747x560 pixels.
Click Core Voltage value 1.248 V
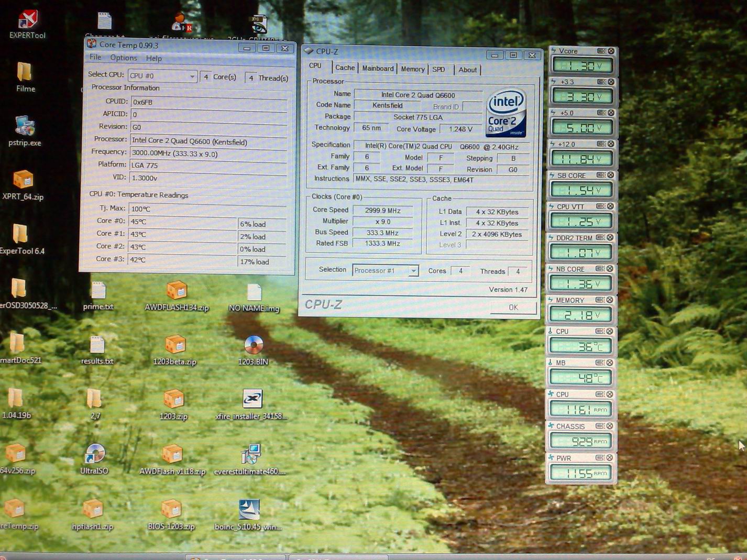point(460,129)
